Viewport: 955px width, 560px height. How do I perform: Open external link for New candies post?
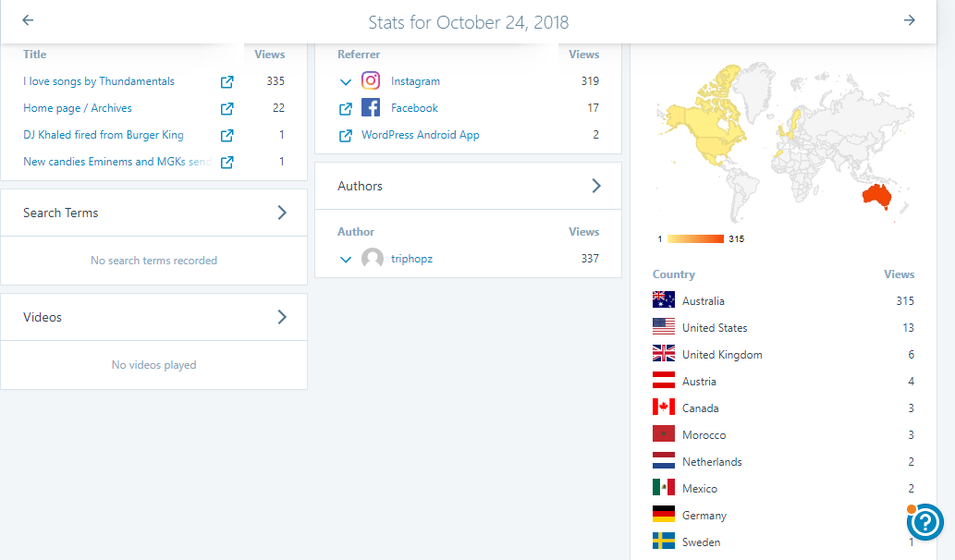227,163
